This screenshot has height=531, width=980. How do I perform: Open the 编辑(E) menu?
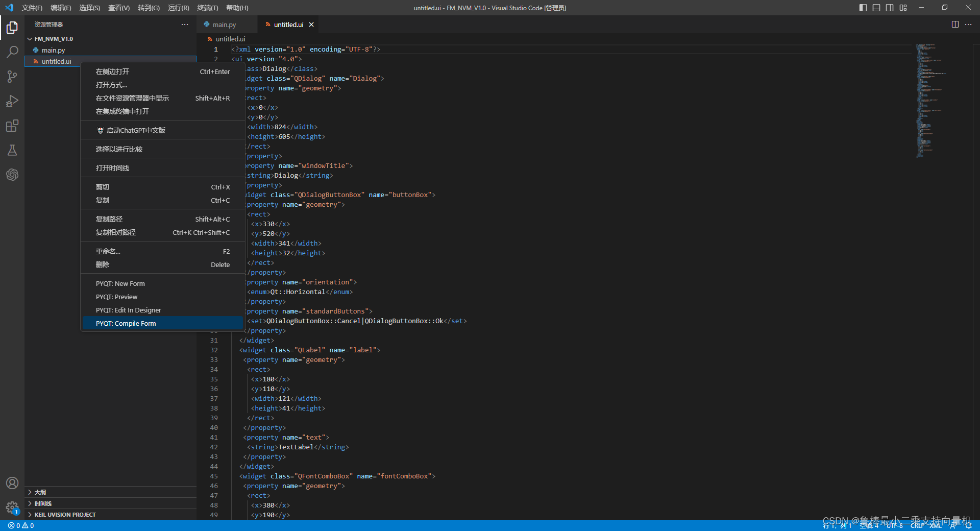61,8
